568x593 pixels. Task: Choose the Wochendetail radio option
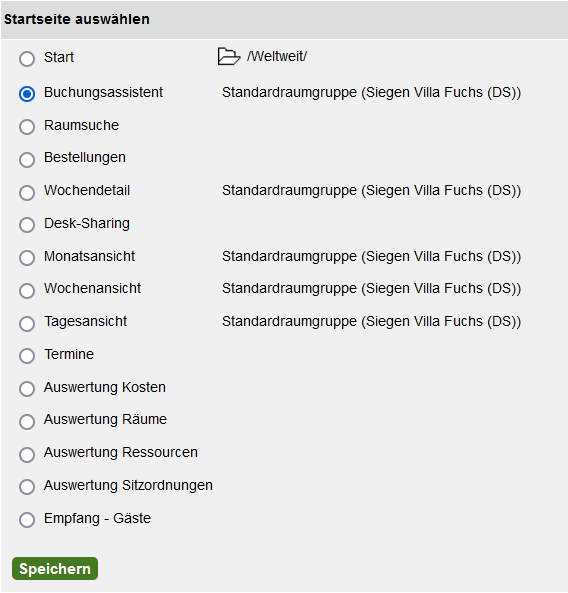[27, 192]
